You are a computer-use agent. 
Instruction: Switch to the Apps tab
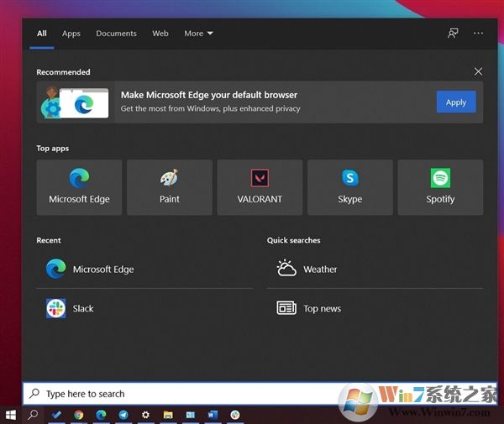[71, 34]
